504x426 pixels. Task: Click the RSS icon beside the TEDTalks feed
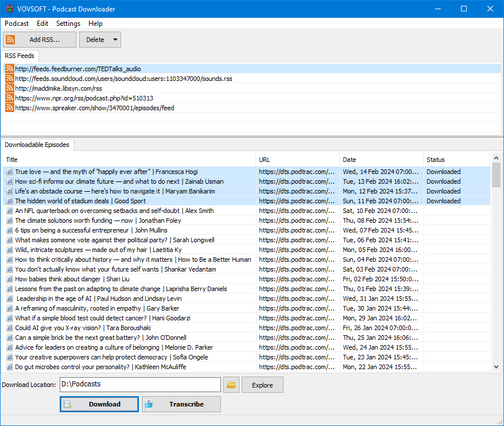9,68
